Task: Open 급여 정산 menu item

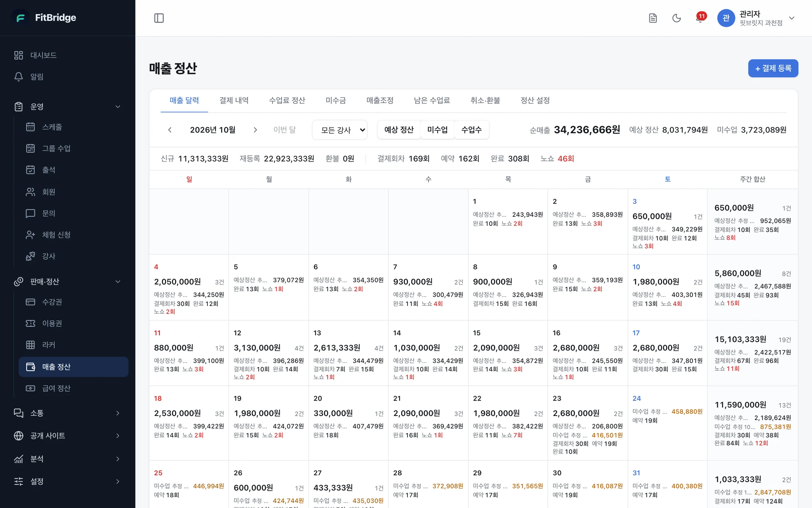Action: pyautogui.click(x=73, y=388)
